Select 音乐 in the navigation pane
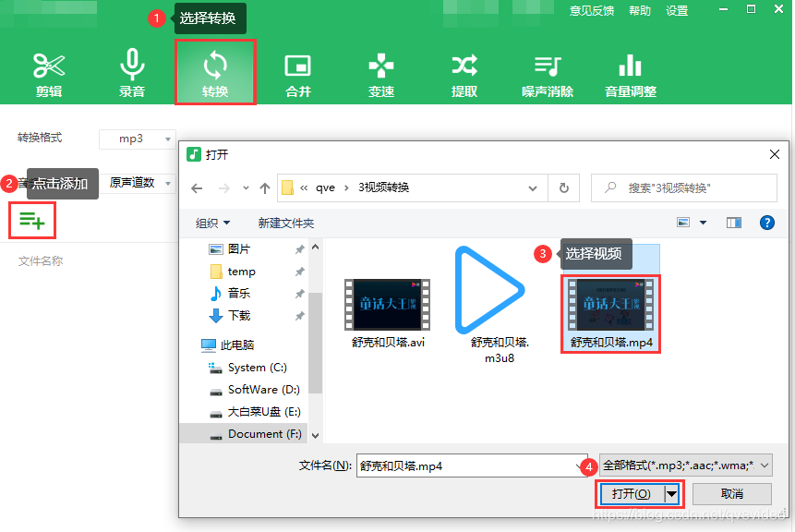This screenshot has height=532, width=795. pyautogui.click(x=238, y=293)
